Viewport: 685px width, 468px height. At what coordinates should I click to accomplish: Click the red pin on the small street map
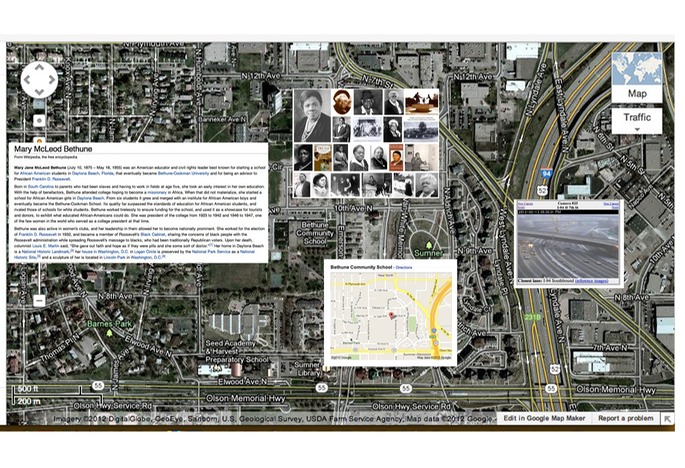(x=391, y=316)
